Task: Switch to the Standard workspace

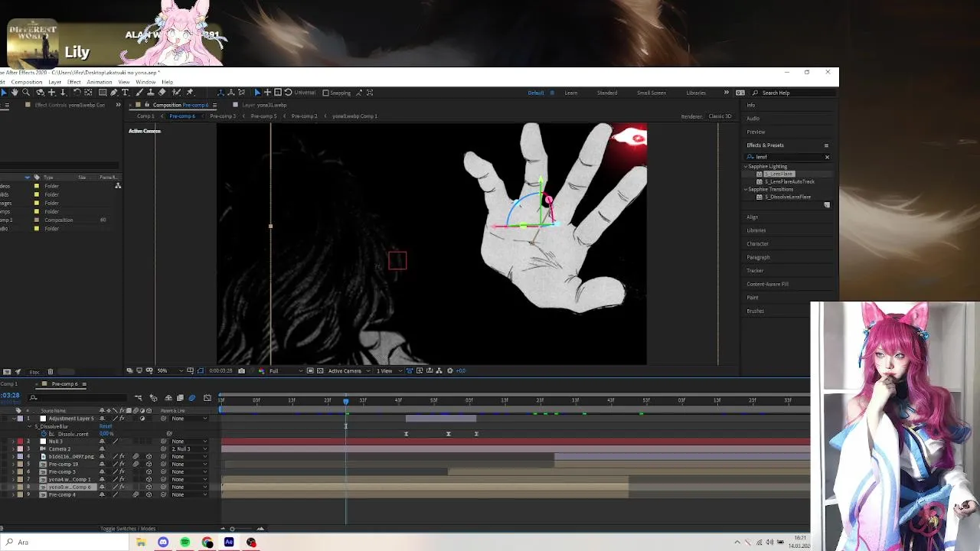Action: [607, 93]
